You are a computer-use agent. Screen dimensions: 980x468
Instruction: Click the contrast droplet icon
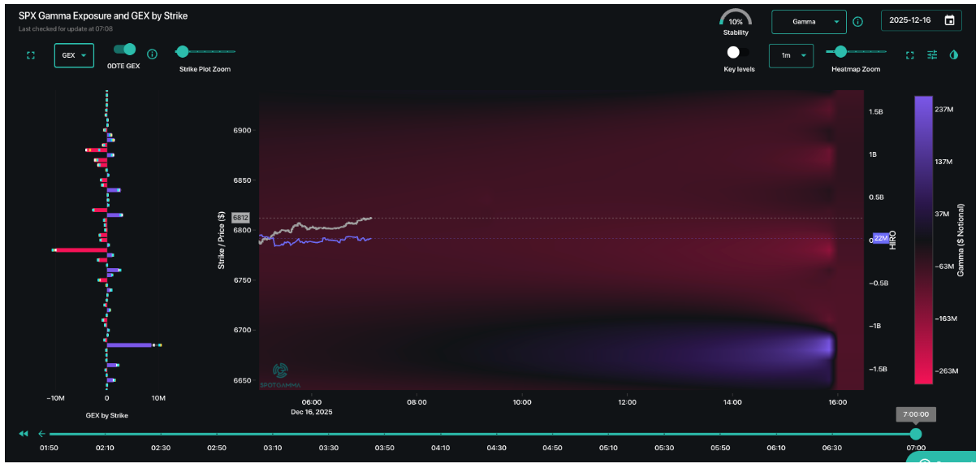coord(954,55)
